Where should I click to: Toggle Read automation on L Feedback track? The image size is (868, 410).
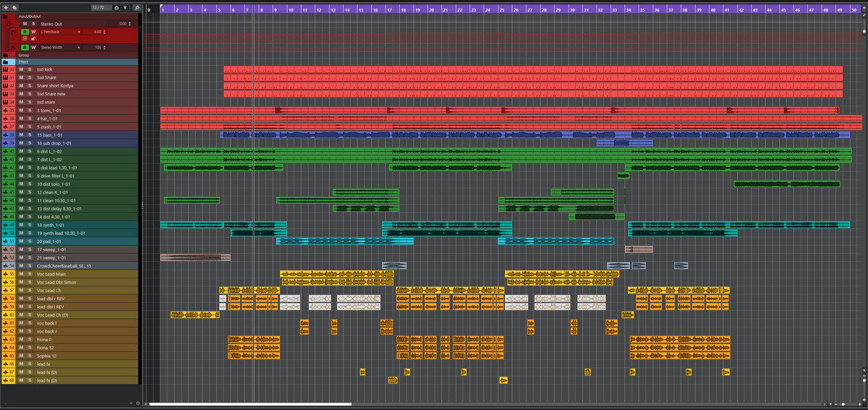[25, 32]
